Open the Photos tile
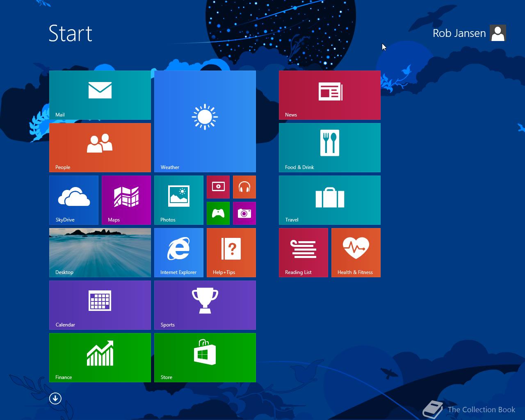This screenshot has width=525, height=420. [x=179, y=200]
